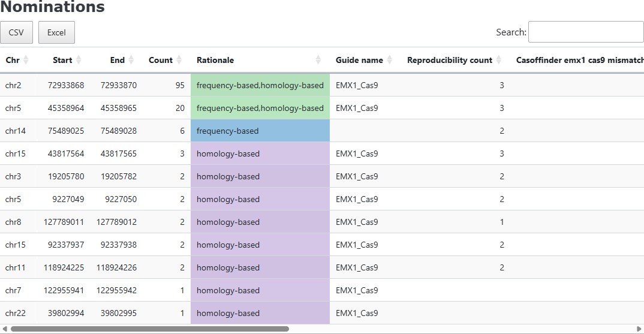Export table using the Excel button

click(x=57, y=32)
